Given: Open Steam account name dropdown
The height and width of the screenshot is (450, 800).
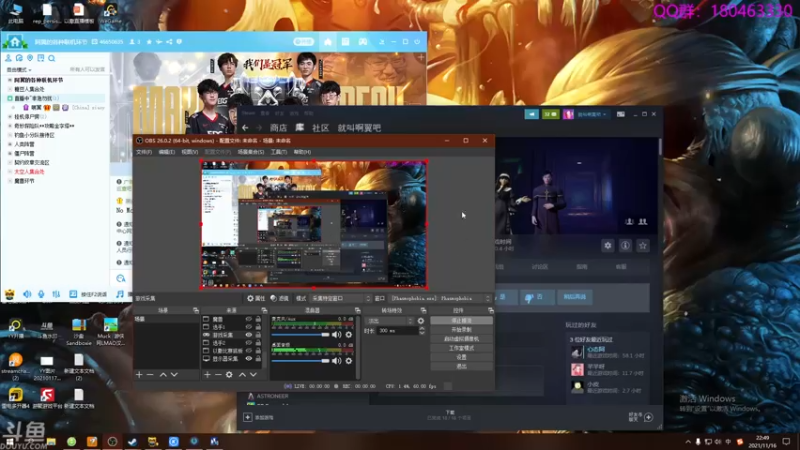Looking at the screenshot, I should coord(591,114).
